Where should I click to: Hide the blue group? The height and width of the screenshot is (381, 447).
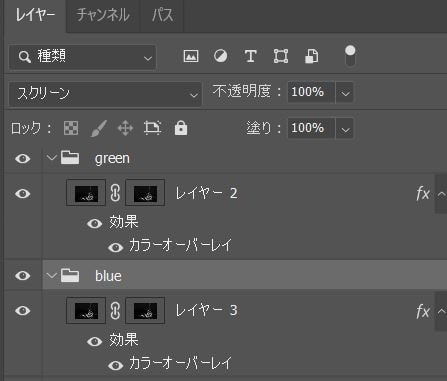point(23,276)
